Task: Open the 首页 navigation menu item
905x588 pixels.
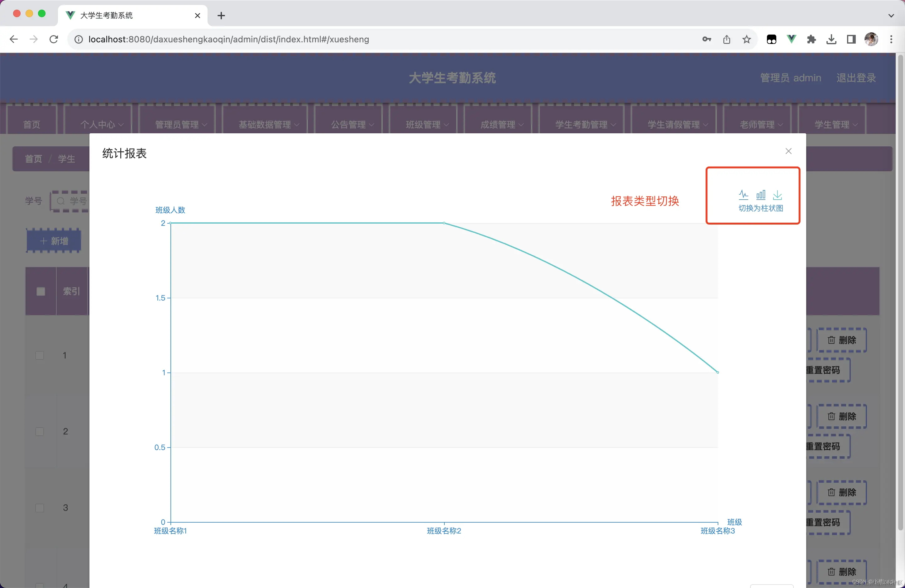Action: tap(31, 124)
